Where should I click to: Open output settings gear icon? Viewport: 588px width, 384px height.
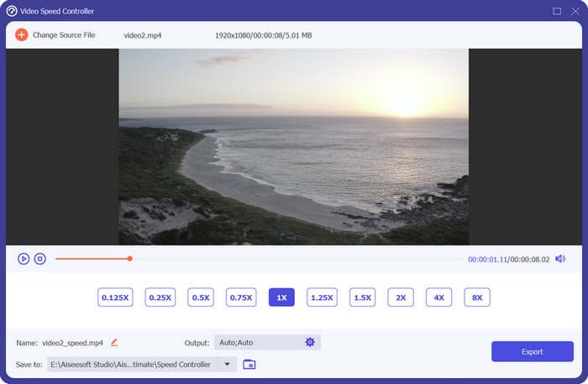pyautogui.click(x=310, y=342)
